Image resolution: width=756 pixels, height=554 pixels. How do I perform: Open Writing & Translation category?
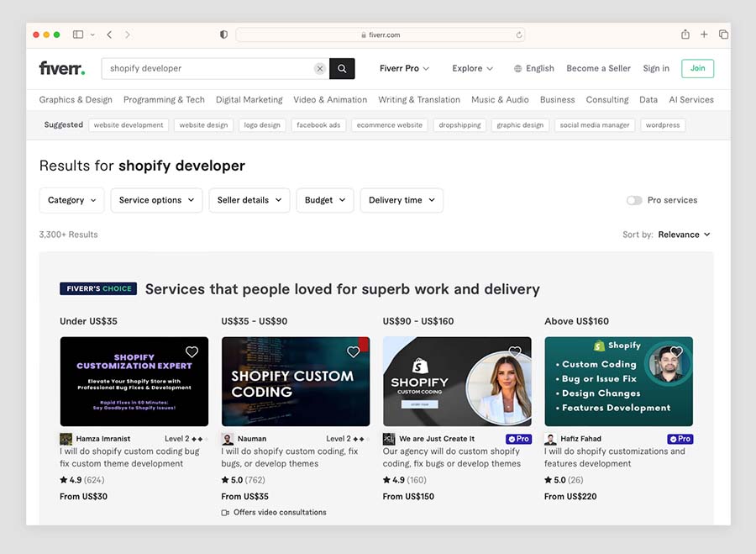click(x=419, y=100)
